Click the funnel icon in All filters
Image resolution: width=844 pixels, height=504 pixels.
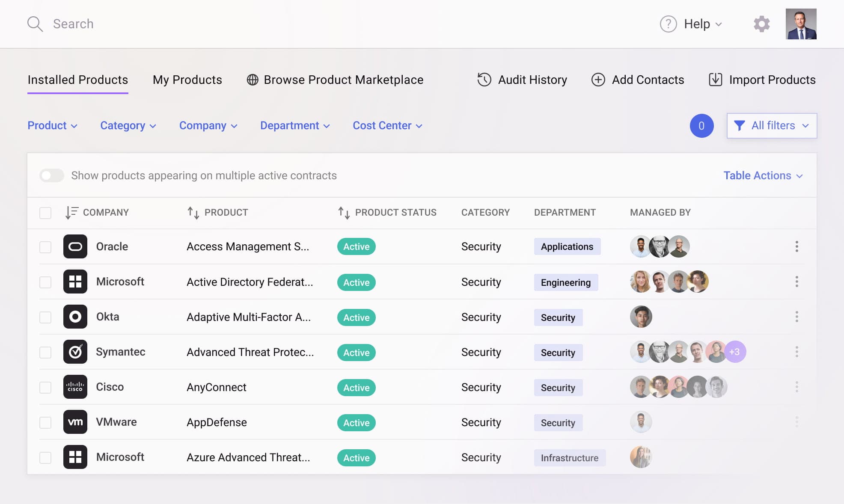(x=739, y=125)
